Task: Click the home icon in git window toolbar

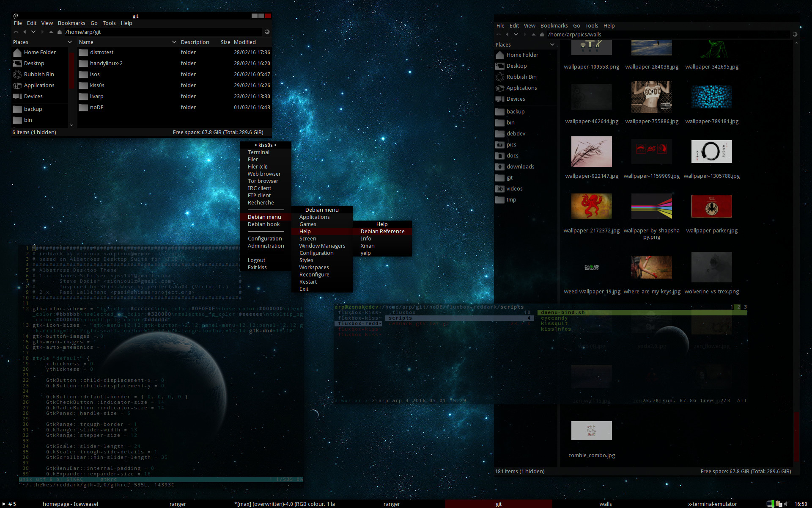Action: point(60,32)
